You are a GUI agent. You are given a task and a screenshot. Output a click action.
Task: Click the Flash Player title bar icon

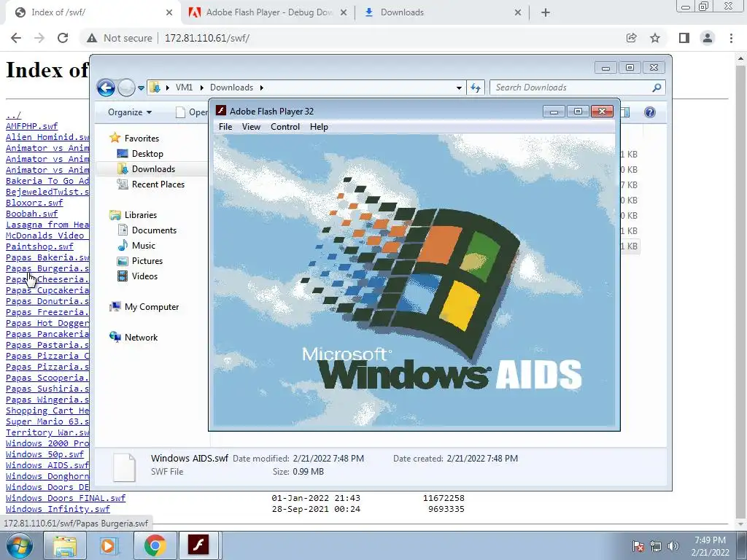pyautogui.click(x=220, y=111)
